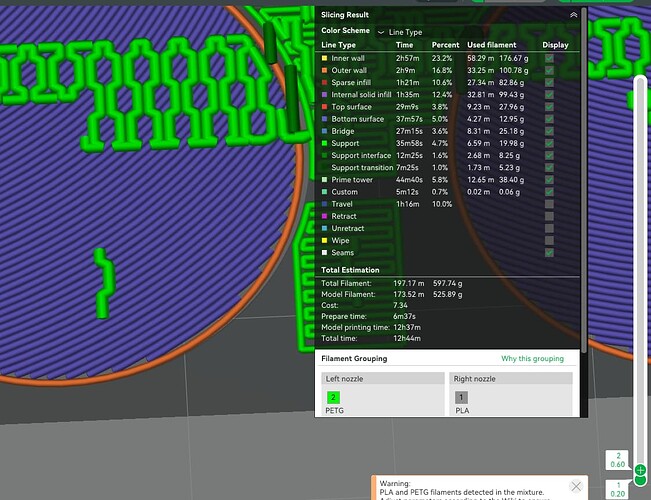651x500 pixels.
Task: Click Prepare time value 6m37s
Action: click(x=404, y=316)
